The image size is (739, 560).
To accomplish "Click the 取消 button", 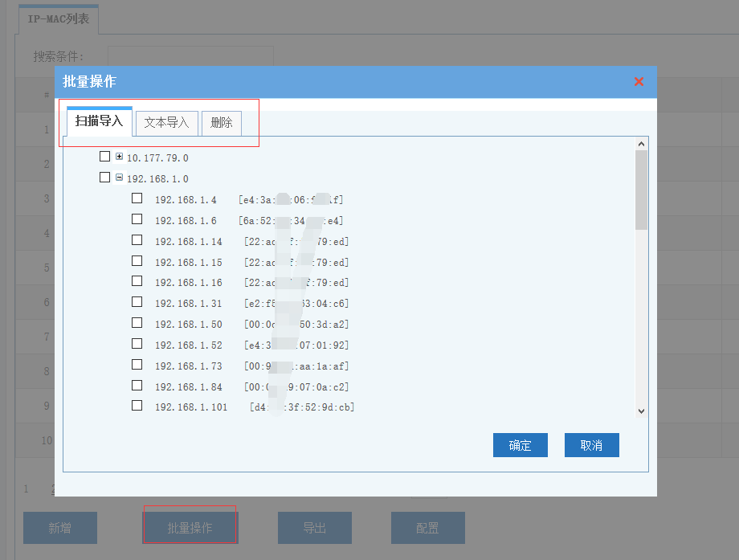I will tap(591, 445).
